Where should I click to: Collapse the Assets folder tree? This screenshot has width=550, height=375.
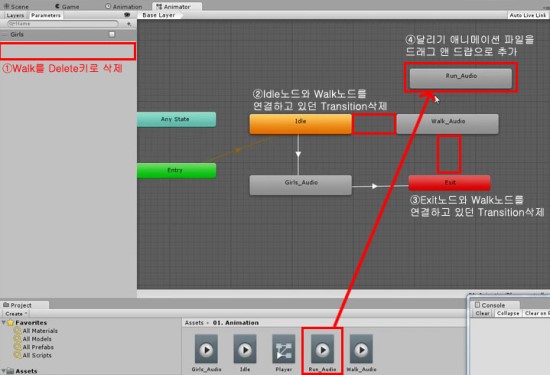pyautogui.click(x=4, y=371)
